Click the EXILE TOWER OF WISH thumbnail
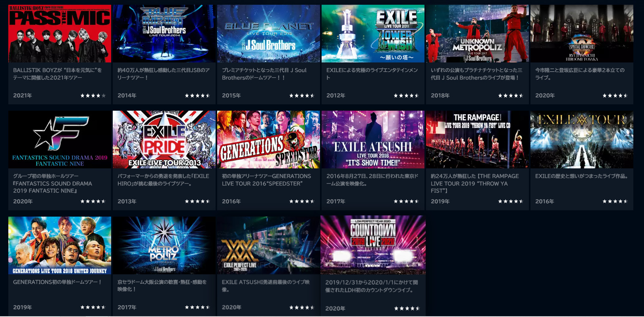 [373, 34]
